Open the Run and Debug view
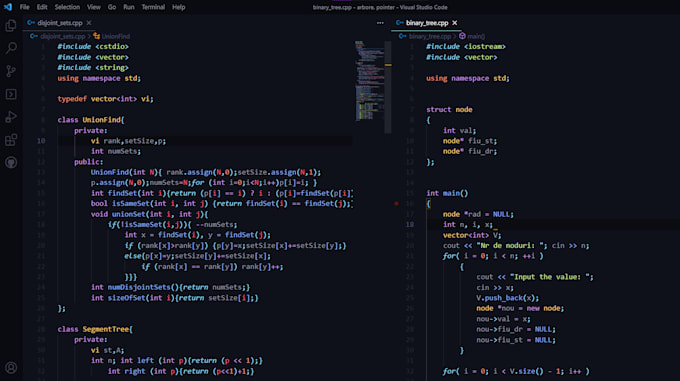 point(11,117)
